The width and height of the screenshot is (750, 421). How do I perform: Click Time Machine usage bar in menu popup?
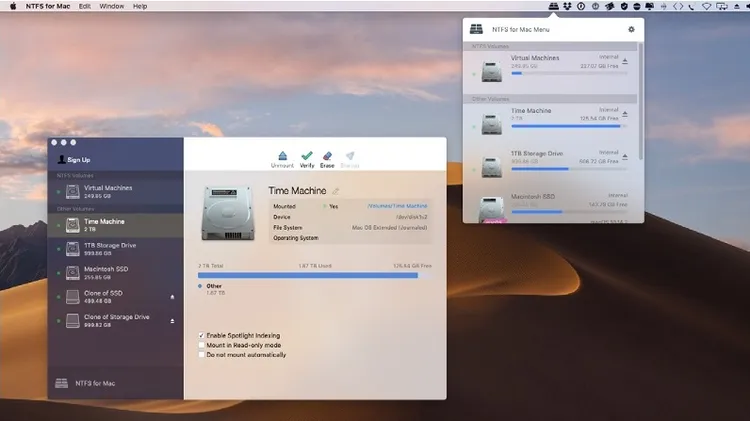[569, 126]
